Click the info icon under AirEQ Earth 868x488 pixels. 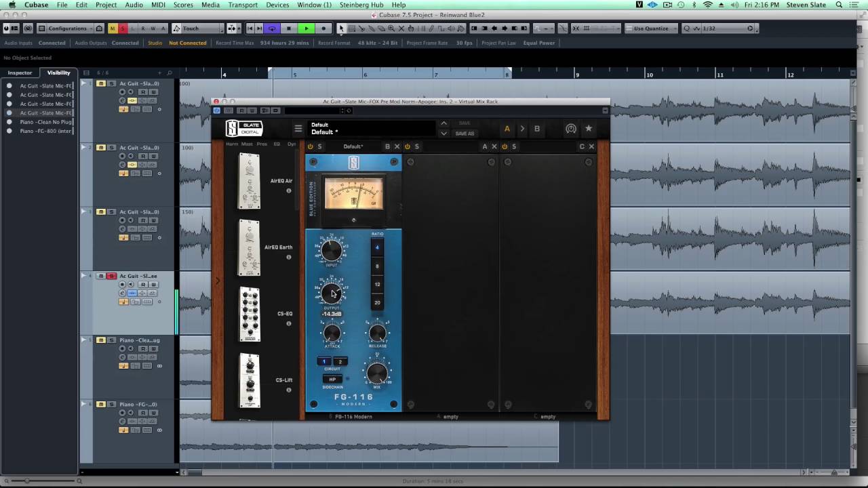[x=289, y=257]
